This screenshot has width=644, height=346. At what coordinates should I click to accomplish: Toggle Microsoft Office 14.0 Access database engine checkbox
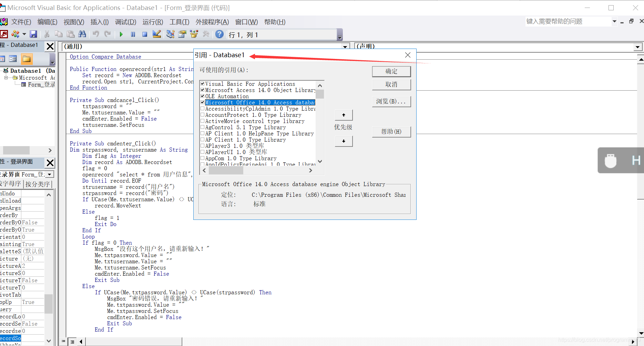click(203, 102)
